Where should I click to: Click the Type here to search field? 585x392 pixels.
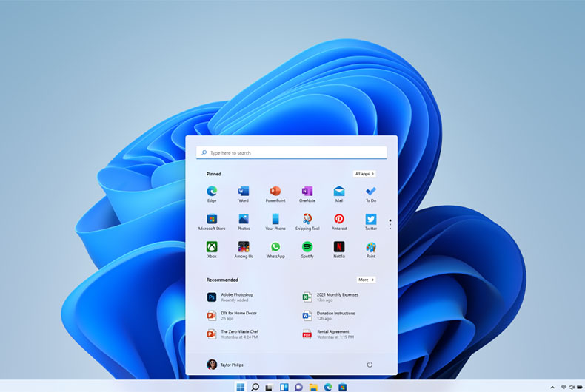click(x=291, y=153)
